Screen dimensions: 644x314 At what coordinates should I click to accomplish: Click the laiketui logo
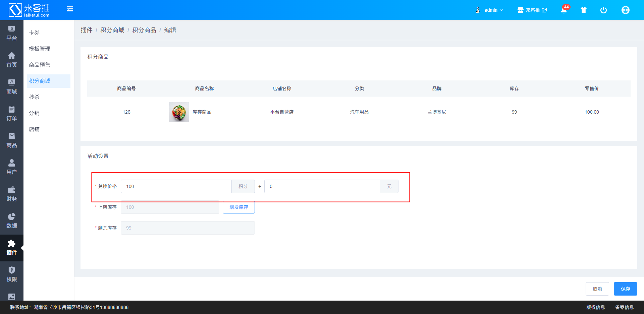(29, 10)
